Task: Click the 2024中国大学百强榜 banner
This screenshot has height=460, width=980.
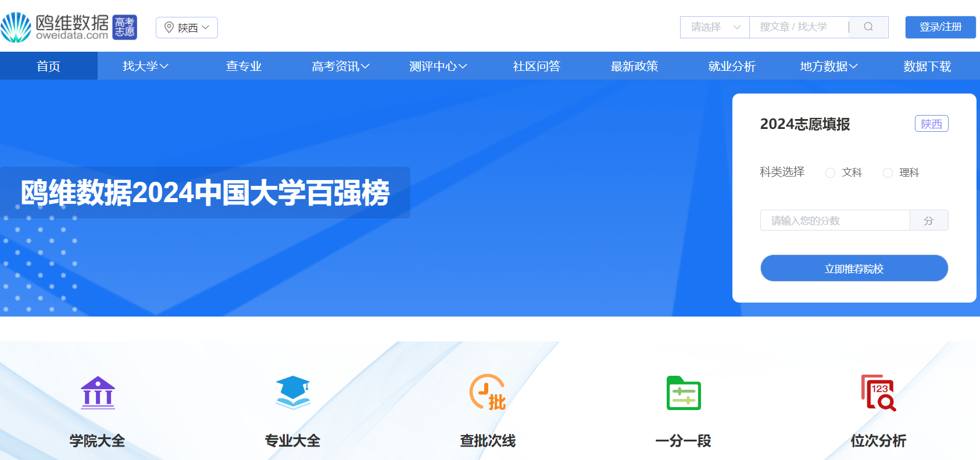Action: pyautogui.click(x=205, y=193)
